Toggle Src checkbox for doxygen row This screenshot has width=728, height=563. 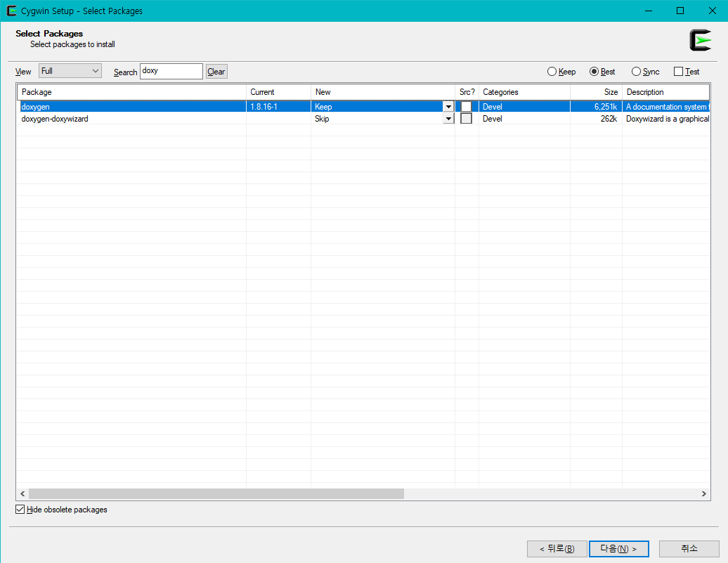pos(466,106)
